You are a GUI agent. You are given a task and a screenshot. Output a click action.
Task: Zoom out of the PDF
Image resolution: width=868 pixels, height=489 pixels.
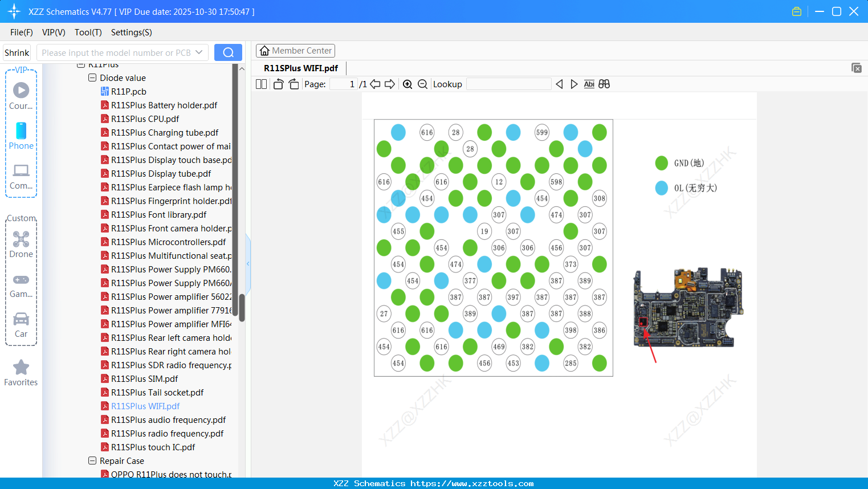[422, 84]
